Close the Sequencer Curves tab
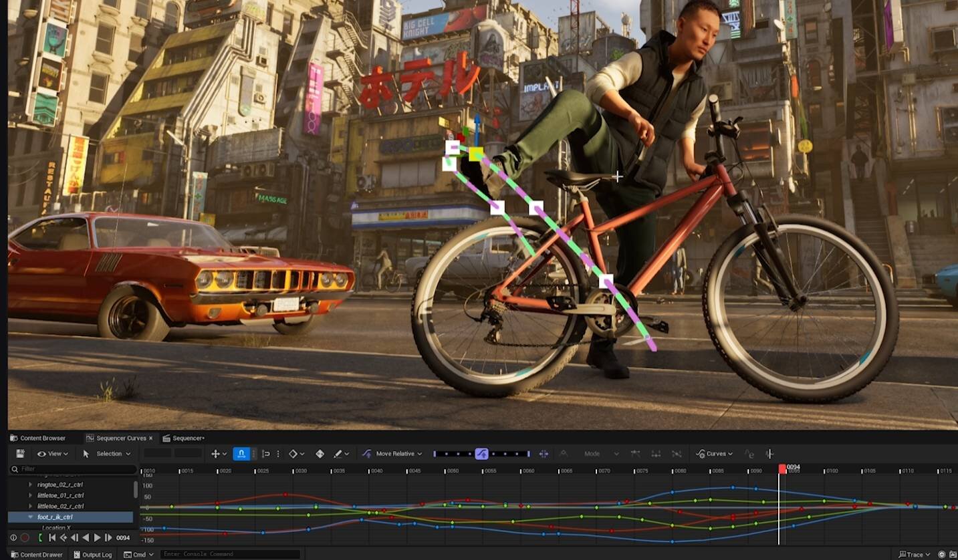 click(150, 438)
